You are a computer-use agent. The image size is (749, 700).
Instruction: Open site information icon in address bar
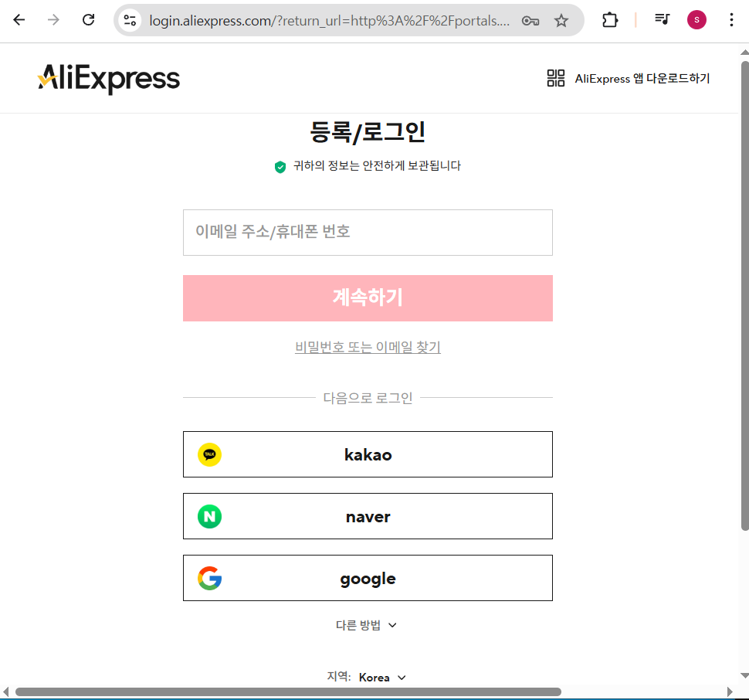point(130,20)
